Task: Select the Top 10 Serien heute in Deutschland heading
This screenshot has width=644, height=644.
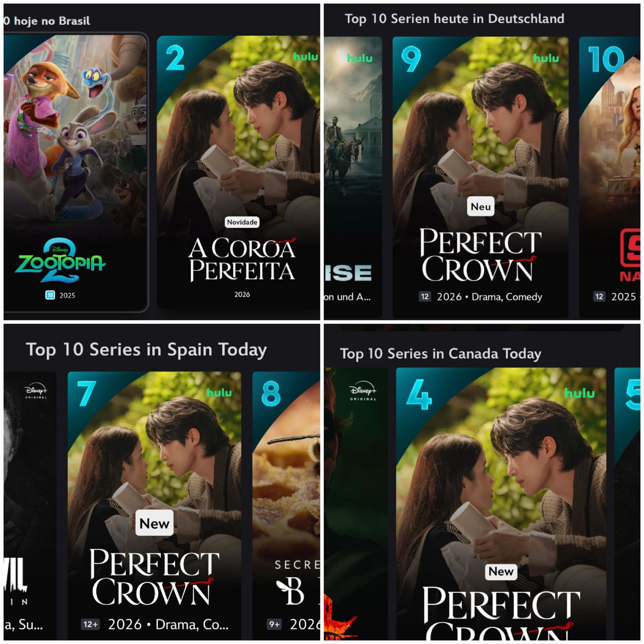Action: [x=454, y=19]
